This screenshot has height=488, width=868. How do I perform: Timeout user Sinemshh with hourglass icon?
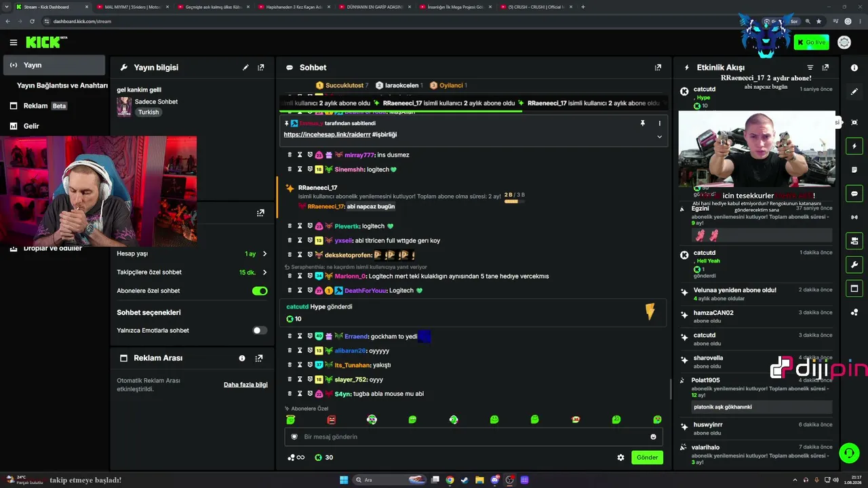pyautogui.click(x=300, y=169)
